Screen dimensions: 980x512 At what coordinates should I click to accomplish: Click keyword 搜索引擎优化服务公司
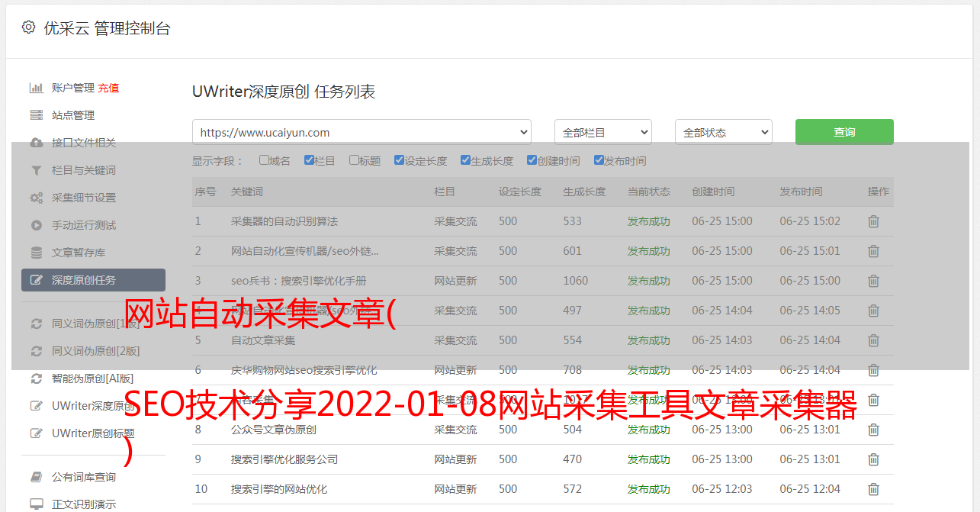pos(284,459)
